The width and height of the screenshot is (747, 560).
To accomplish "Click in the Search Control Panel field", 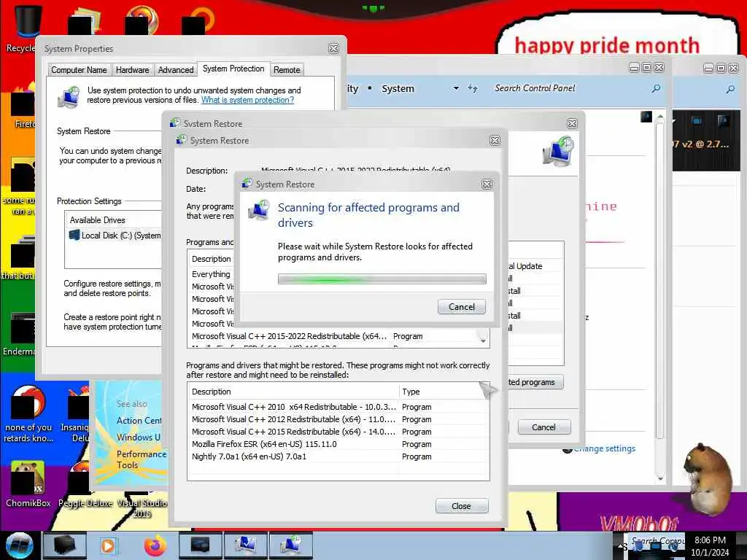I will tap(569, 88).
